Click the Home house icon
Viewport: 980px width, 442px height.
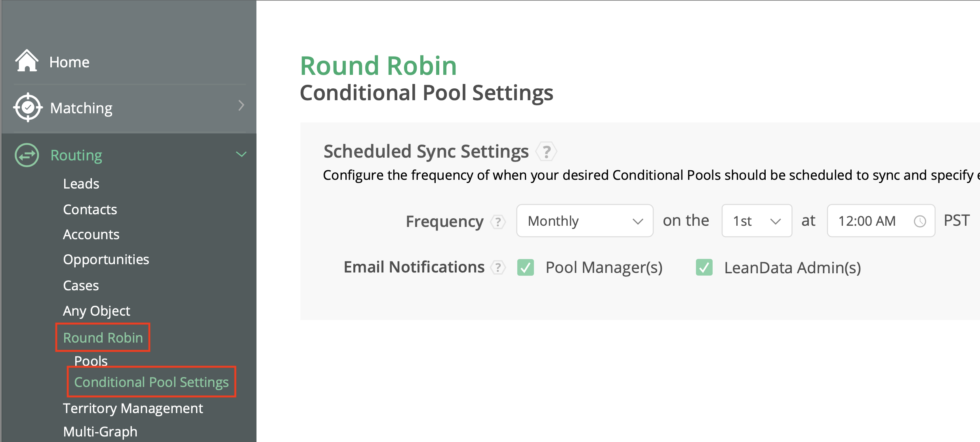click(27, 61)
